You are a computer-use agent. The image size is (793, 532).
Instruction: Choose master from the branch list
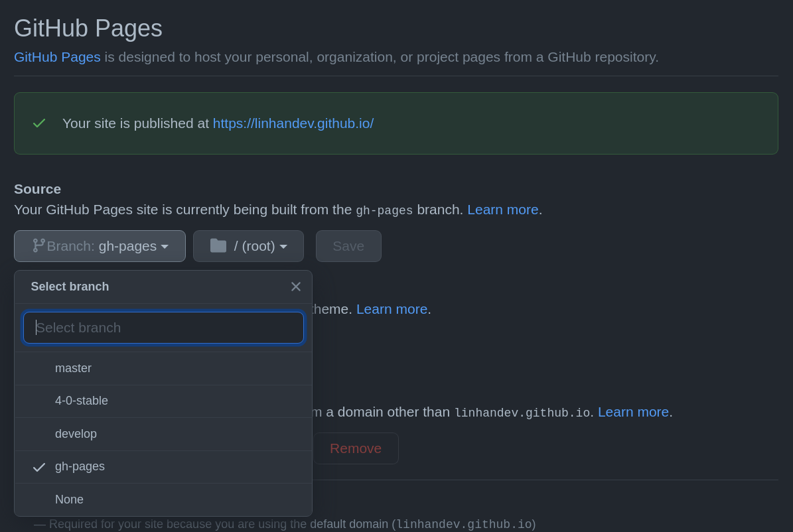pyautogui.click(x=73, y=368)
